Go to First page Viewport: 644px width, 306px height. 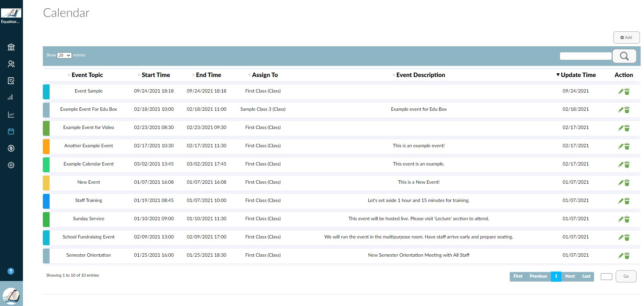(x=518, y=276)
